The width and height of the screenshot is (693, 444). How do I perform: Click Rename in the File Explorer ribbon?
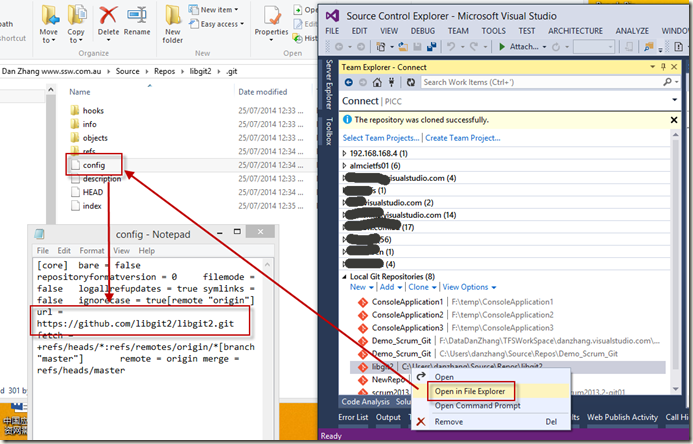point(137,22)
